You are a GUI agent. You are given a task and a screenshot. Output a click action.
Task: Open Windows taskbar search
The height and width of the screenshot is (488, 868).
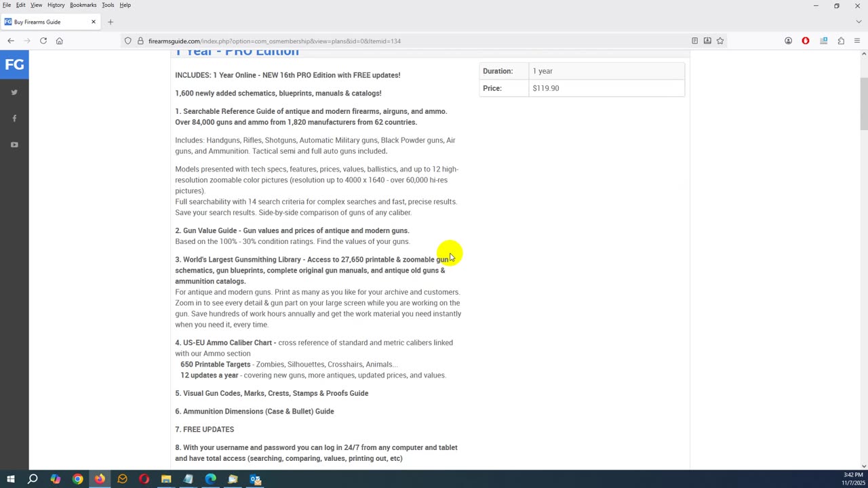click(x=33, y=479)
